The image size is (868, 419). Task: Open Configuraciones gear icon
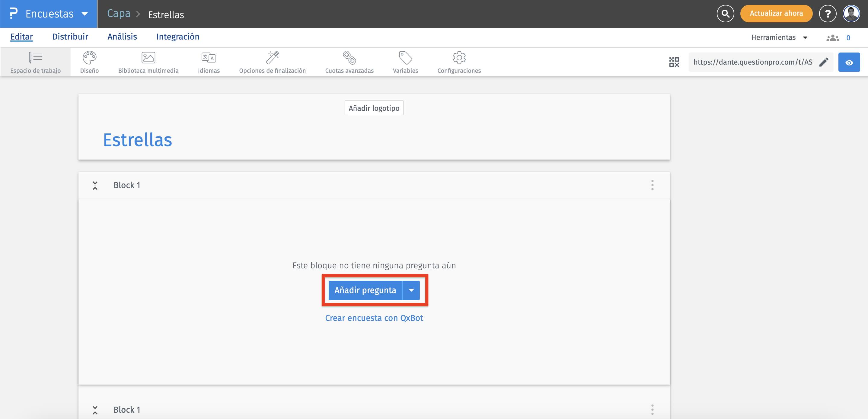point(459,58)
